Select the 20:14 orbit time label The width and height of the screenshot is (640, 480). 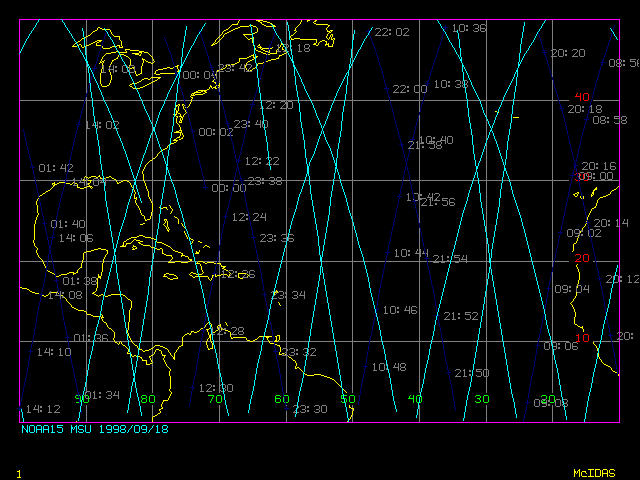pyautogui.click(x=611, y=223)
